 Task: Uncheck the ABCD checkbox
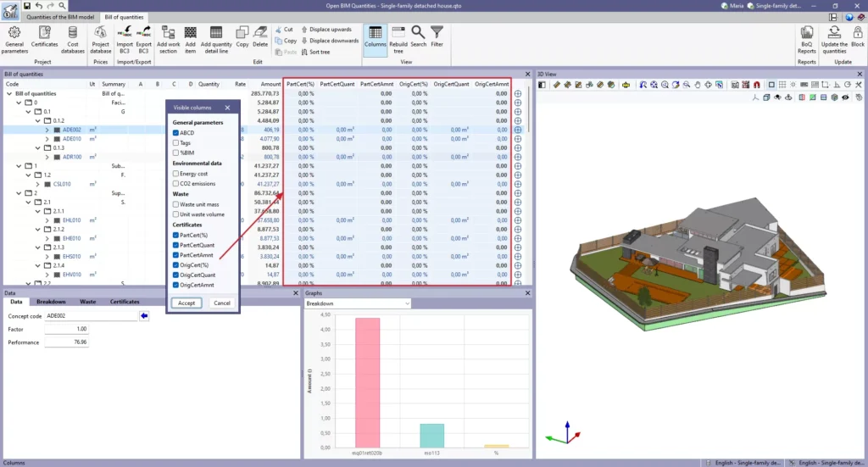point(175,133)
